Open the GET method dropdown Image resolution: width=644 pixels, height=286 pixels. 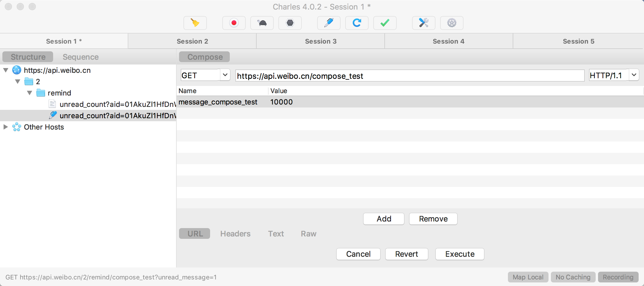tap(225, 75)
